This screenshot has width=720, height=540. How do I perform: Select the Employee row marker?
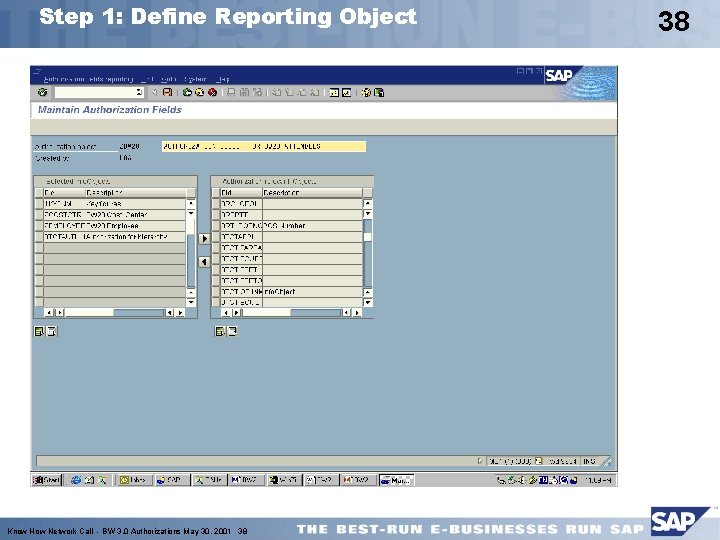point(39,225)
